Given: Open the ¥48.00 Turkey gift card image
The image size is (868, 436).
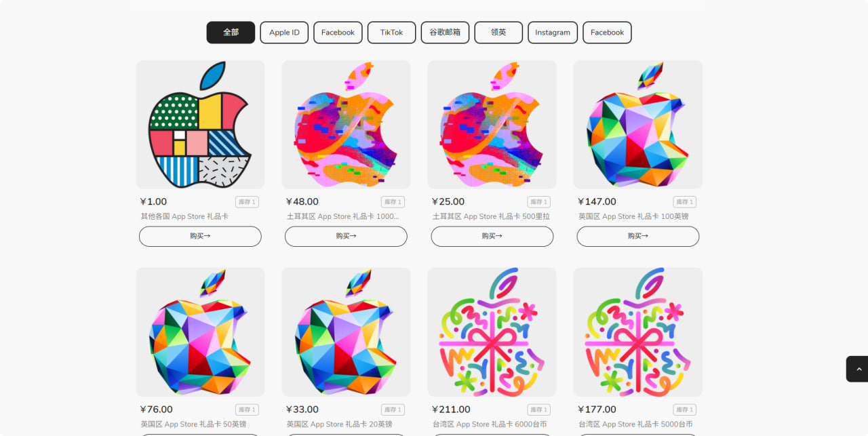Looking at the screenshot, I should (346, 124).
